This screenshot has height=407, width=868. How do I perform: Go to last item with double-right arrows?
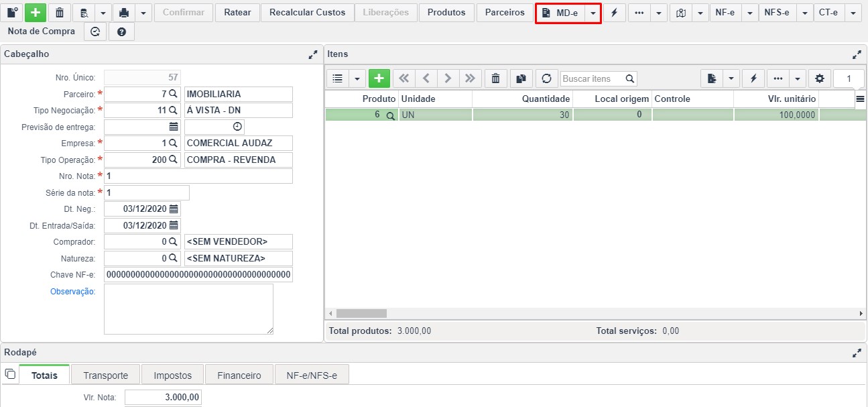click(x=470, y=78)
